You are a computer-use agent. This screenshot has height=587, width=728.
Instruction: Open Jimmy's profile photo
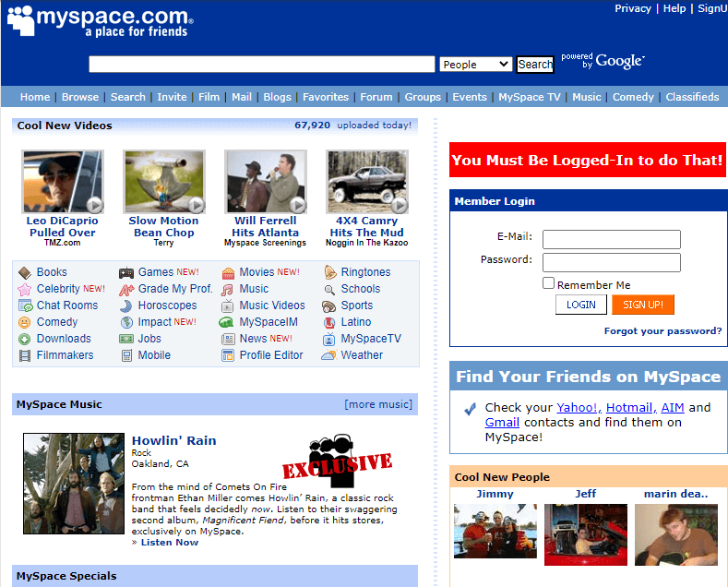point(495,531)
